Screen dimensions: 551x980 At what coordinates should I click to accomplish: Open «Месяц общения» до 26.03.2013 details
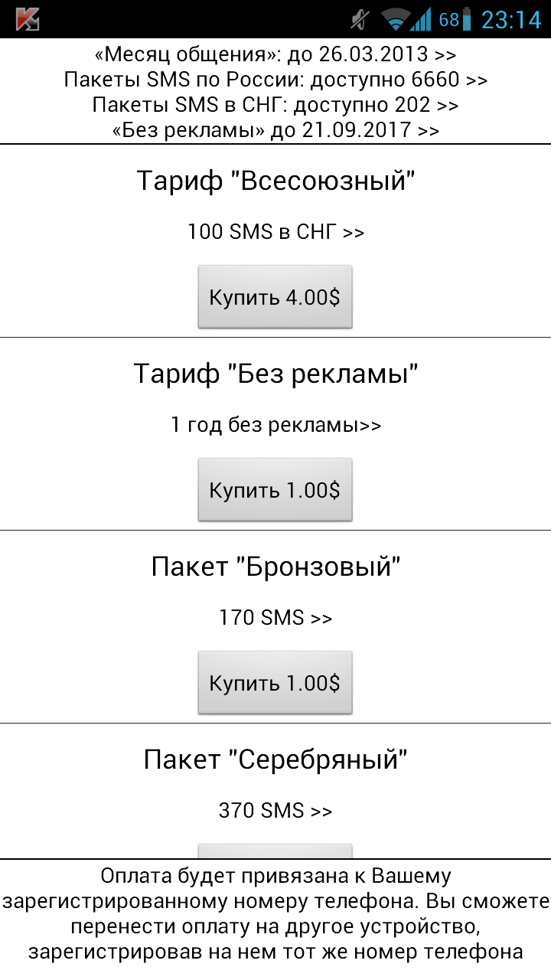(x=275, y=54)
